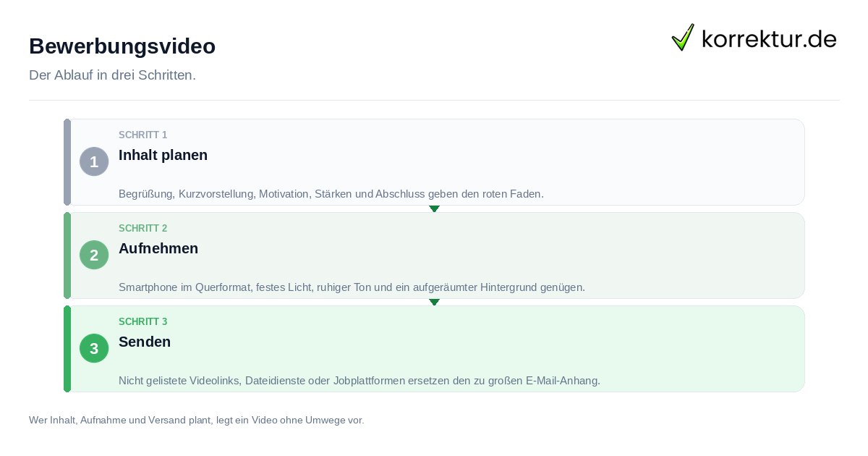Click the 'SCHRITT 1' label
This screenshot has width=868, height=456.
(x=143, y=135)
